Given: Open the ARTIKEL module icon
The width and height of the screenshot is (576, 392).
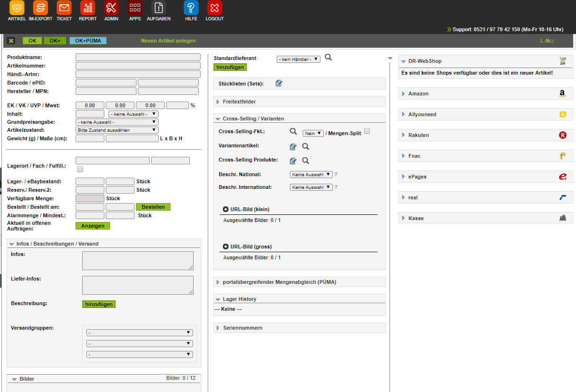Looking at the screenshot, I should coord(17,8).
